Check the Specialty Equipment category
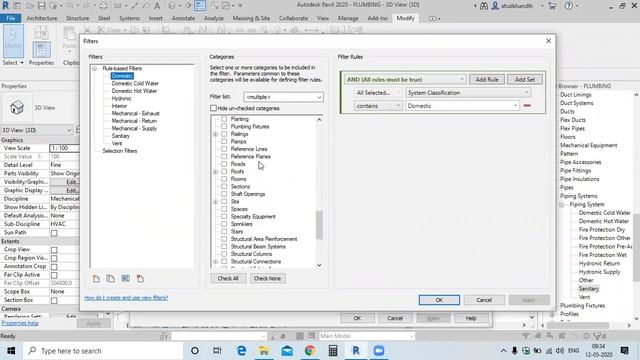 (x=224, y=216)
